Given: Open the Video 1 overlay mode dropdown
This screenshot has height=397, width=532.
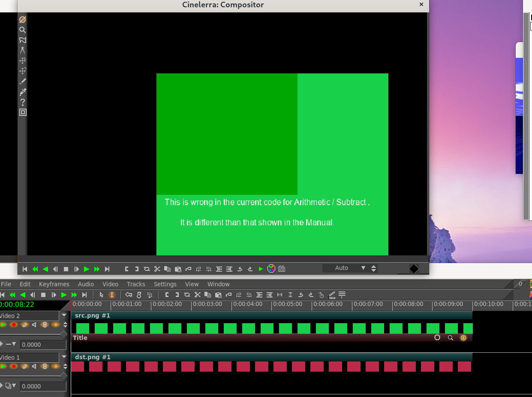Looking at the screenshot, I should [10, 386].
